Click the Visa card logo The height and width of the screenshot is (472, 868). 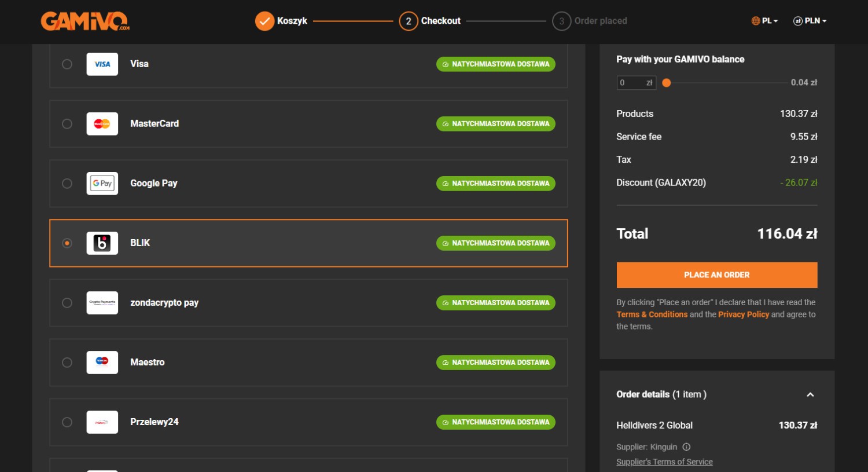102,64
